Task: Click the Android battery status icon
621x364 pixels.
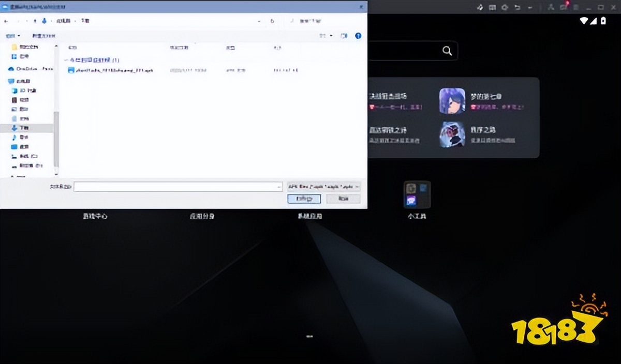Action: [603, 21]
